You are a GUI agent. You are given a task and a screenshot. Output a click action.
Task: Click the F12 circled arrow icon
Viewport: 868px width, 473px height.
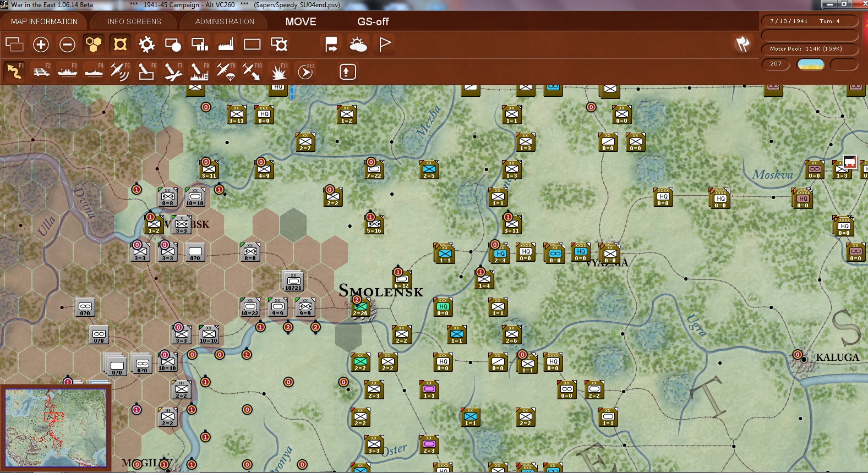(305, 71)
